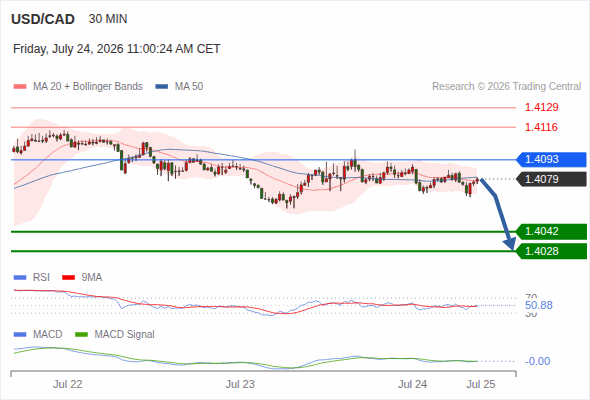
Task: Click the RSI 50.88 value readout
Action: (x=539, y=305)
